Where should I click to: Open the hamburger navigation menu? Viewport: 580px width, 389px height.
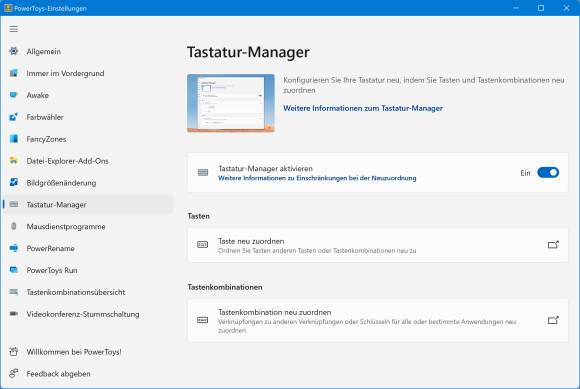[x=14, y=29]
